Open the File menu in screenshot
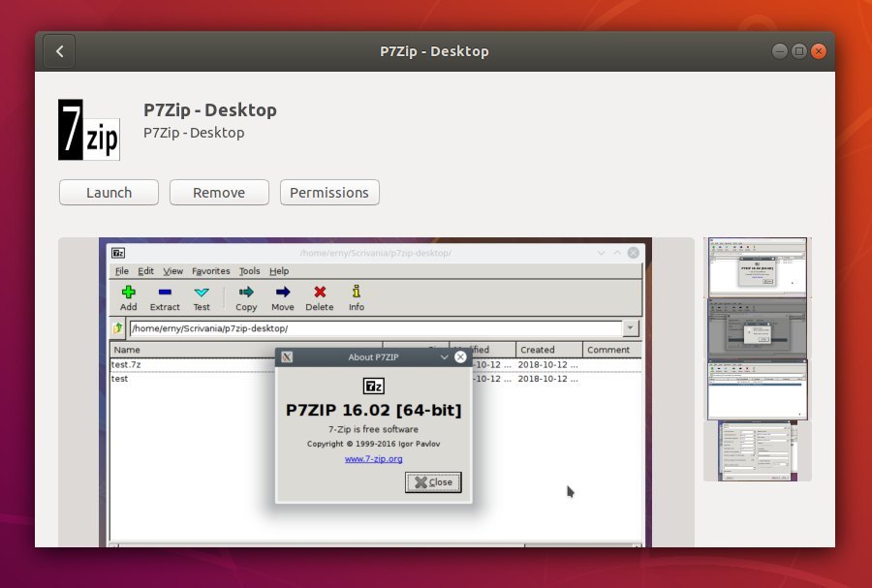The width and height of the screenshot is (872, 588). pyautogui.click(x=121, y=271)
